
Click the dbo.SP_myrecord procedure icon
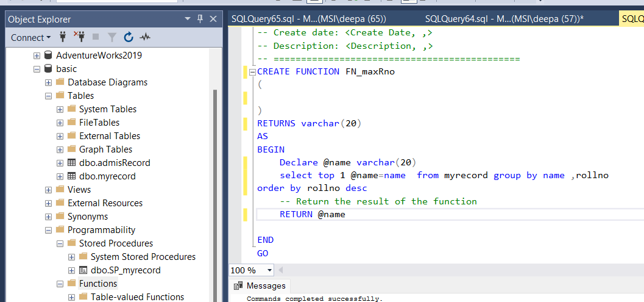(x=83, y=270)
